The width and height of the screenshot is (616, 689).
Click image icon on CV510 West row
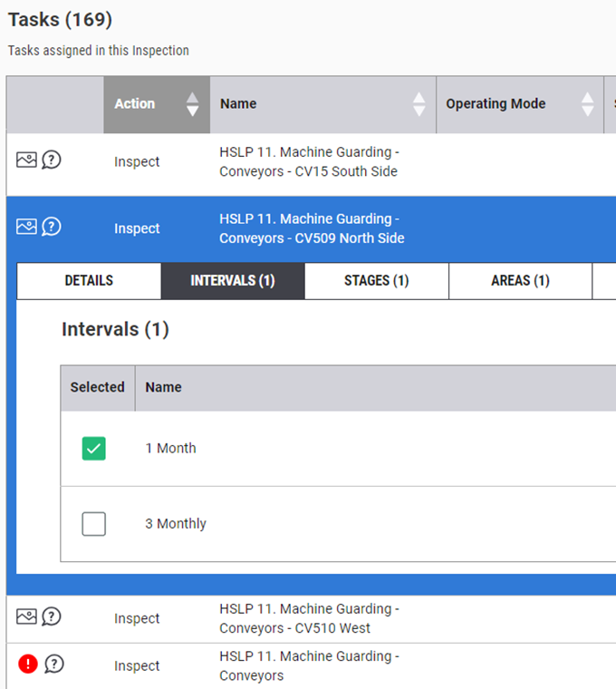point(26,616)
